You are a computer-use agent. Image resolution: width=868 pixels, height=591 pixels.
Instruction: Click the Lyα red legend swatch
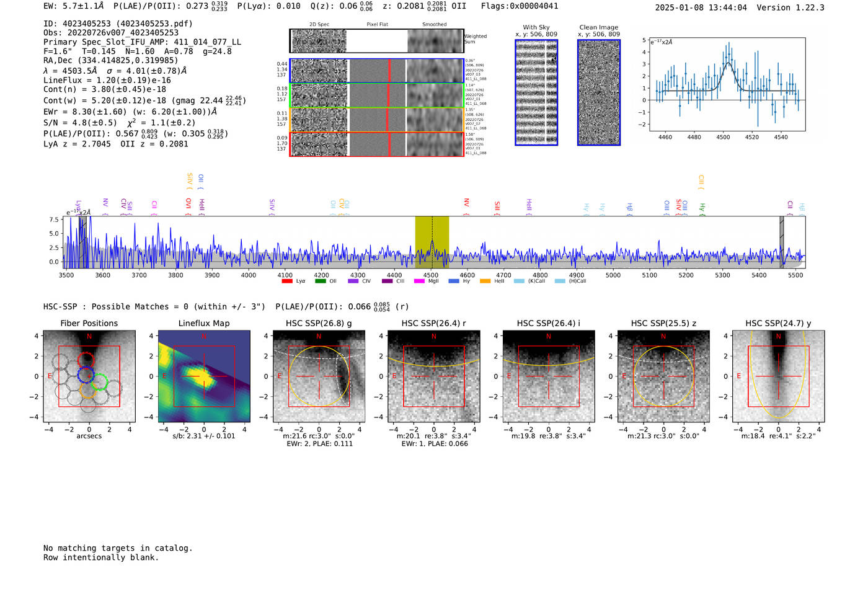pyautogui.click(x=286, y=281)
